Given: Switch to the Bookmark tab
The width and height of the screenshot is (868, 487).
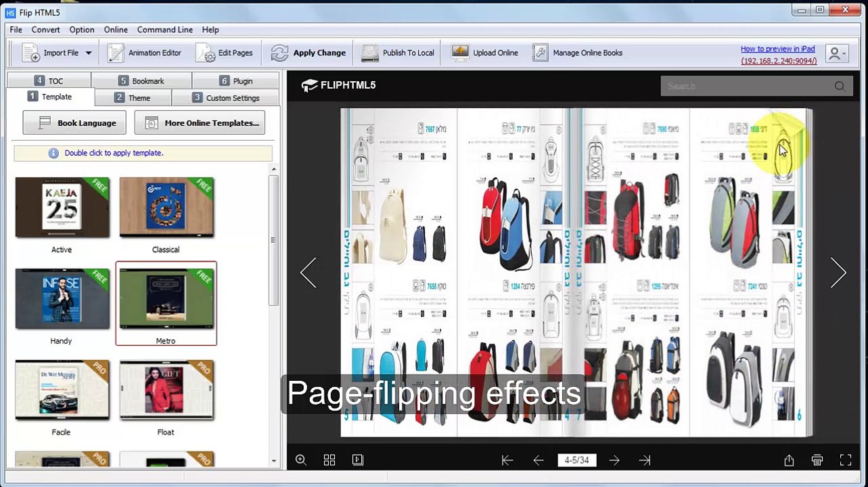Looking at the screenshot, I should (x=141, y=80).
